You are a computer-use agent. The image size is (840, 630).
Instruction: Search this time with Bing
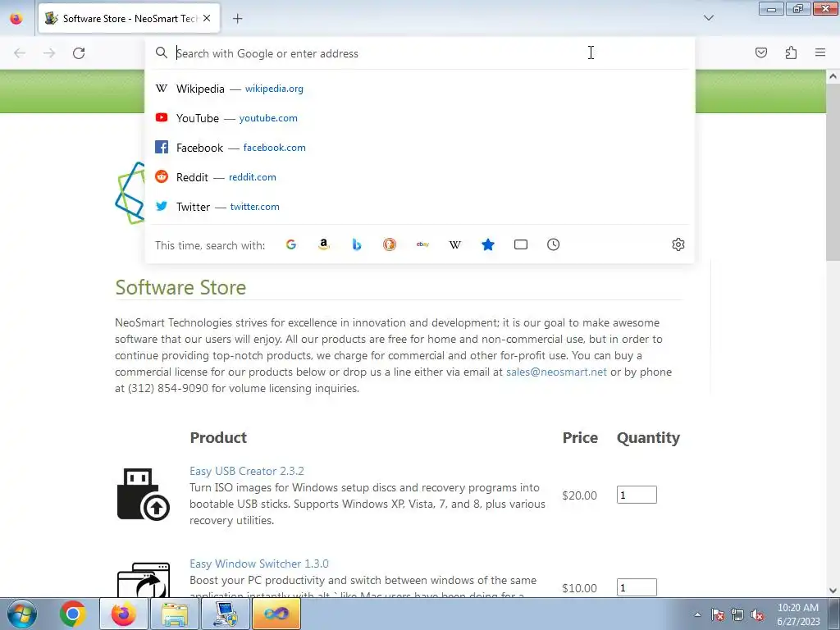357,244
